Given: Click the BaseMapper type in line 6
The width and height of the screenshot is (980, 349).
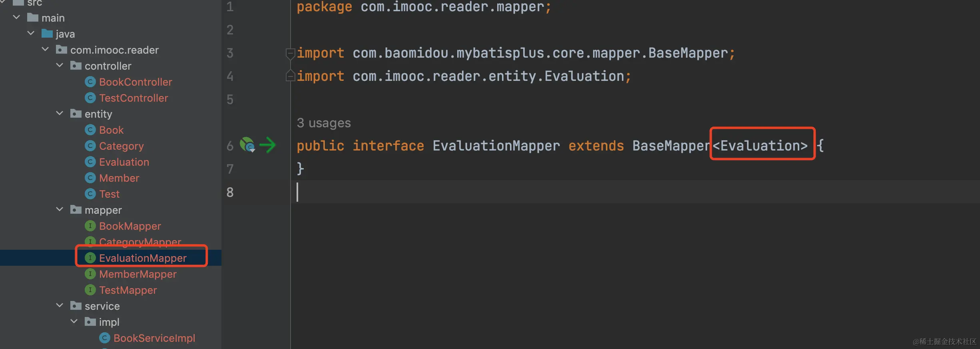Looking at the screenshot, I should pos(671,146).
